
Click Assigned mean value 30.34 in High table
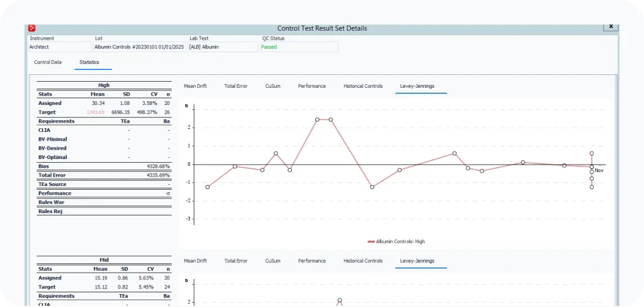point(98,103)
